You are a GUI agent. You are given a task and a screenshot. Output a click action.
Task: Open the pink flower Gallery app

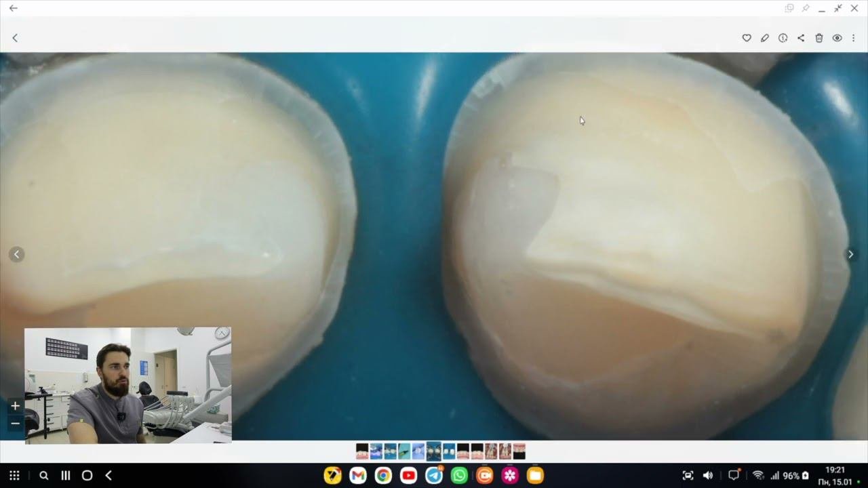(x=510, y=476)
